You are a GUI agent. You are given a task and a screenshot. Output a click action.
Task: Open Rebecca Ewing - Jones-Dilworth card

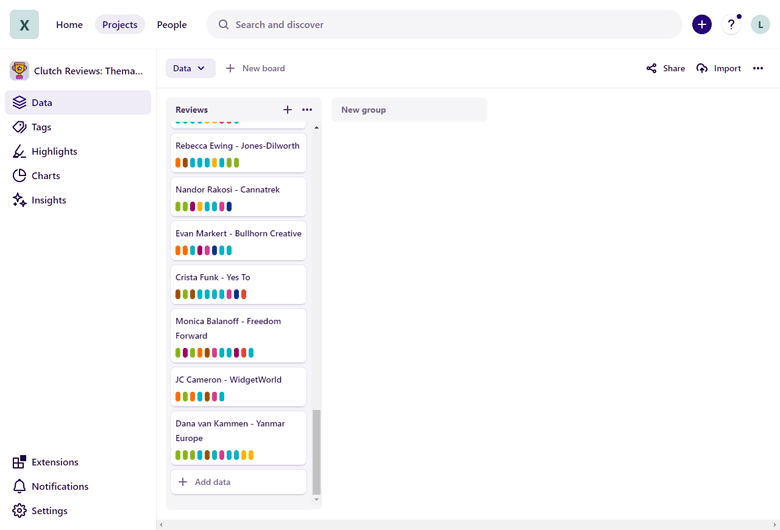(238, 153)
